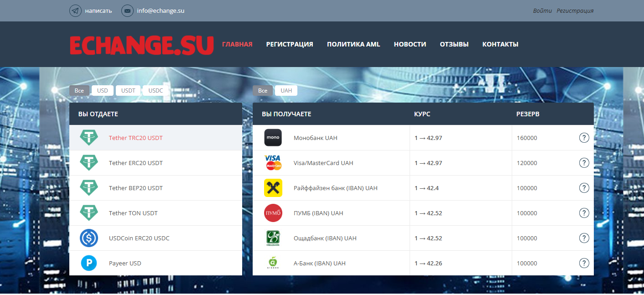Click the 120000 reserve value
This screenshot has width=644, height=295.
[x=527, y=163]
